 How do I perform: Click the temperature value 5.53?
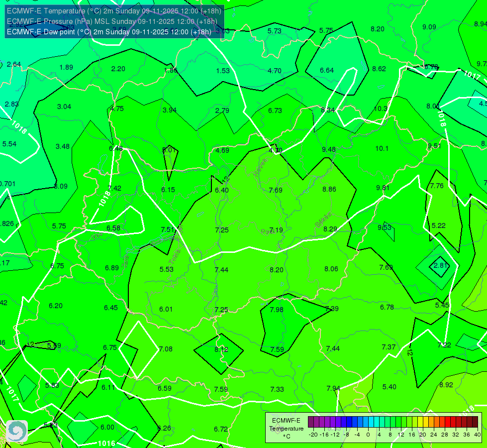(167, 269)
